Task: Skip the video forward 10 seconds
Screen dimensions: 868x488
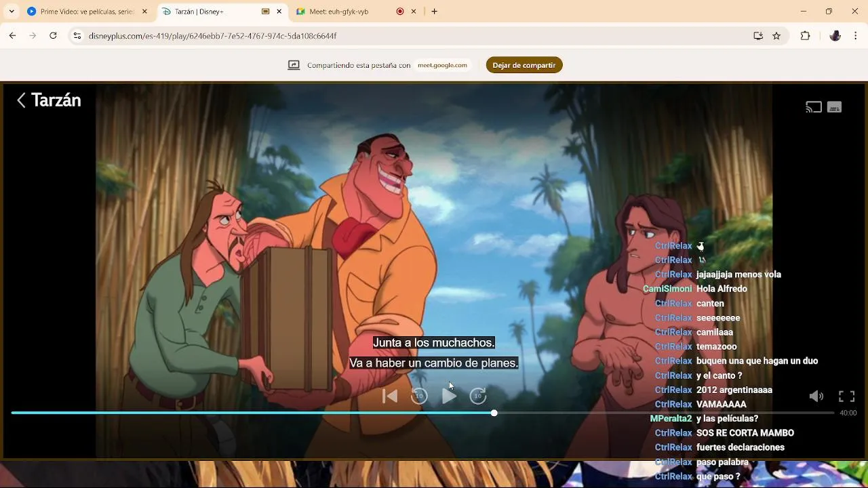Action: pyautogui.click(x=478, y=396)
